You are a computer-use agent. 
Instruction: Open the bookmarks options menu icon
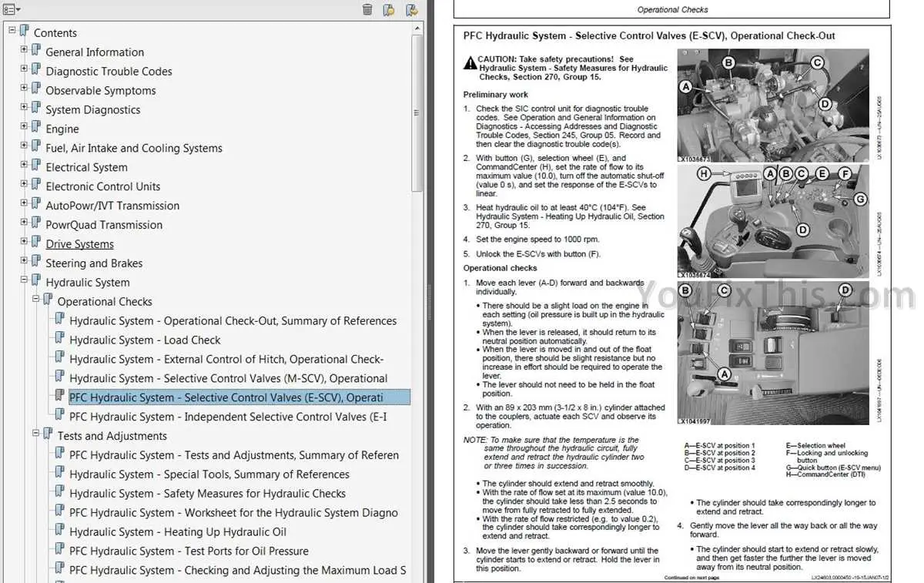[x=12, y=9]
